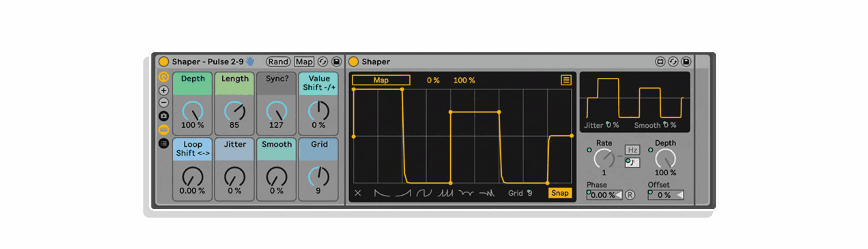Save the rack preset with the disk icon

(336, 61)
